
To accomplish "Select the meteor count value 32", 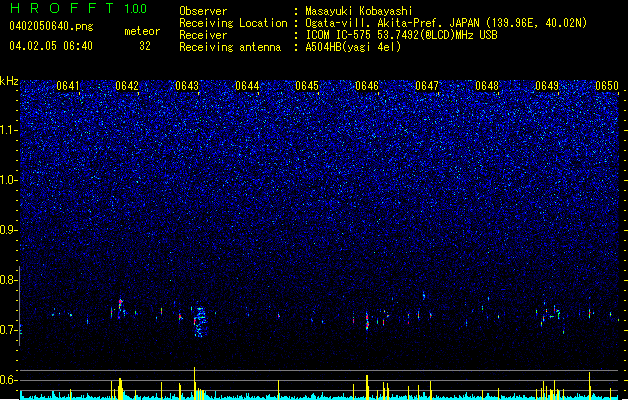I will pos(145,46).
